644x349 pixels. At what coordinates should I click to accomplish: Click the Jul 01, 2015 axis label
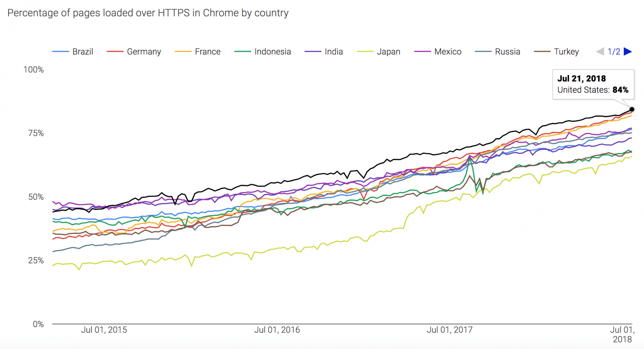104,330
